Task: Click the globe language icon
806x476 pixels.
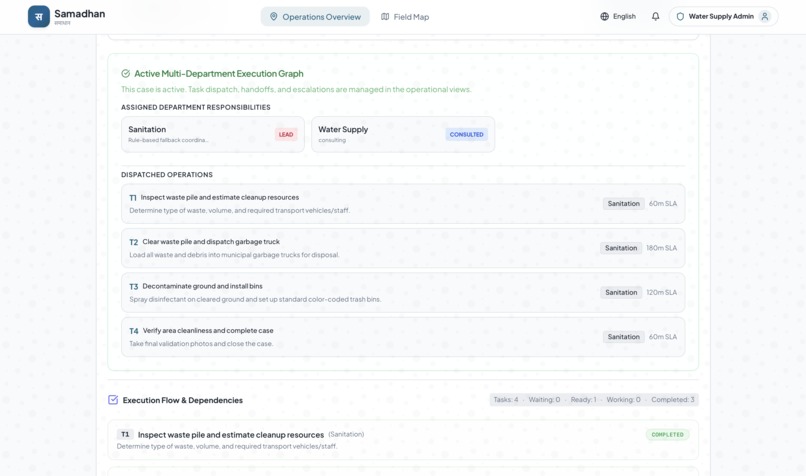Action: (604, 16)
